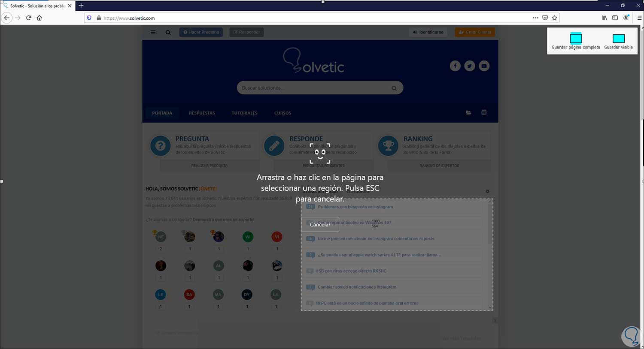Toggle the bookmark star in the address bar
The width and height of the screenshot is (644, 349).
pos(555,18)
